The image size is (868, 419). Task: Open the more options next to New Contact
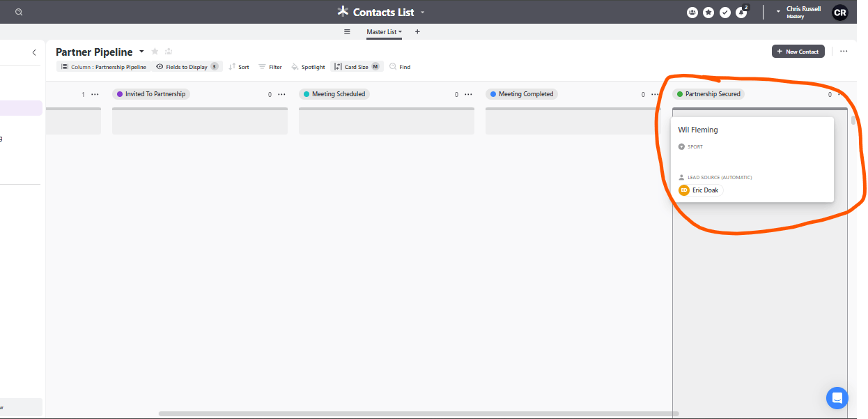click(x=844, y=52)
